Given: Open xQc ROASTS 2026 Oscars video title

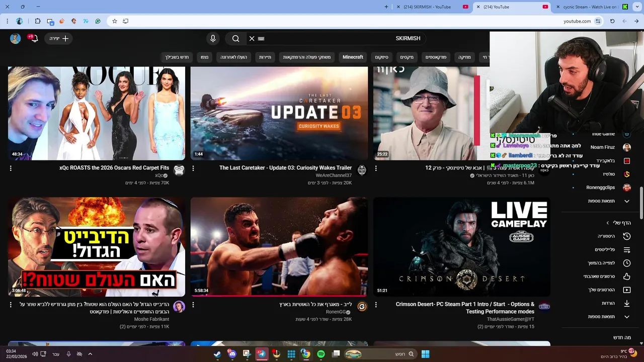Looking at the screenshot, I should click(114, 168).
